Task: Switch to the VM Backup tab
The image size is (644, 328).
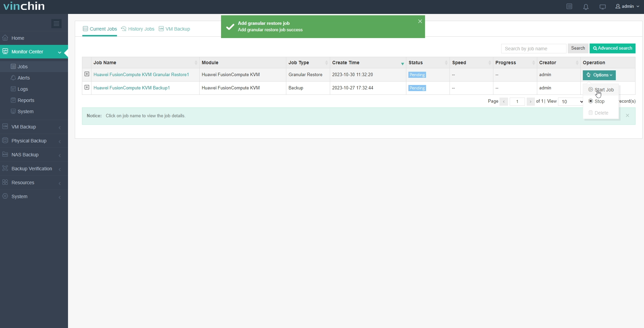Action: pyautogui.click(x=174, y=29)
